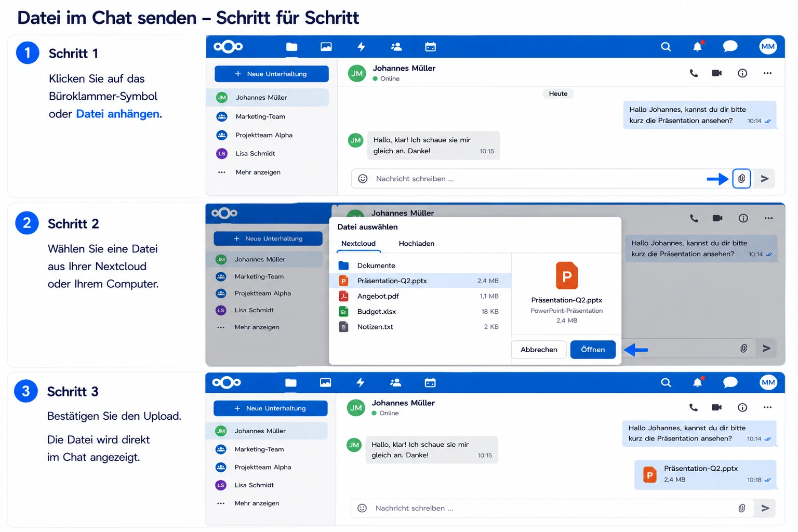Open emoji picker in Step 3 message field
This screenshot has height=532, width=798.
(363, 508)
